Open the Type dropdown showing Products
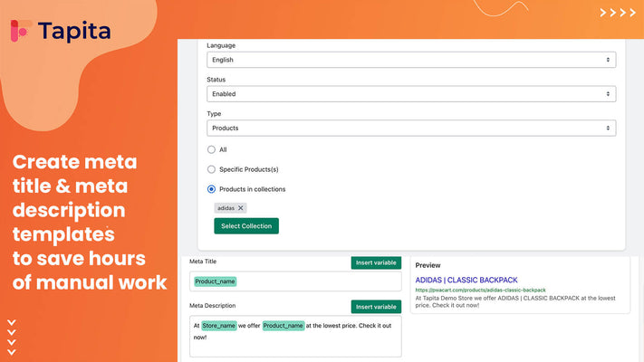644x362 pixels. point(411,129)
